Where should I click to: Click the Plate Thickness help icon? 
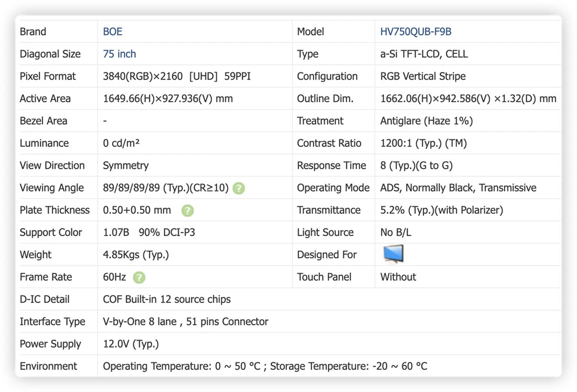click(188, 210)
